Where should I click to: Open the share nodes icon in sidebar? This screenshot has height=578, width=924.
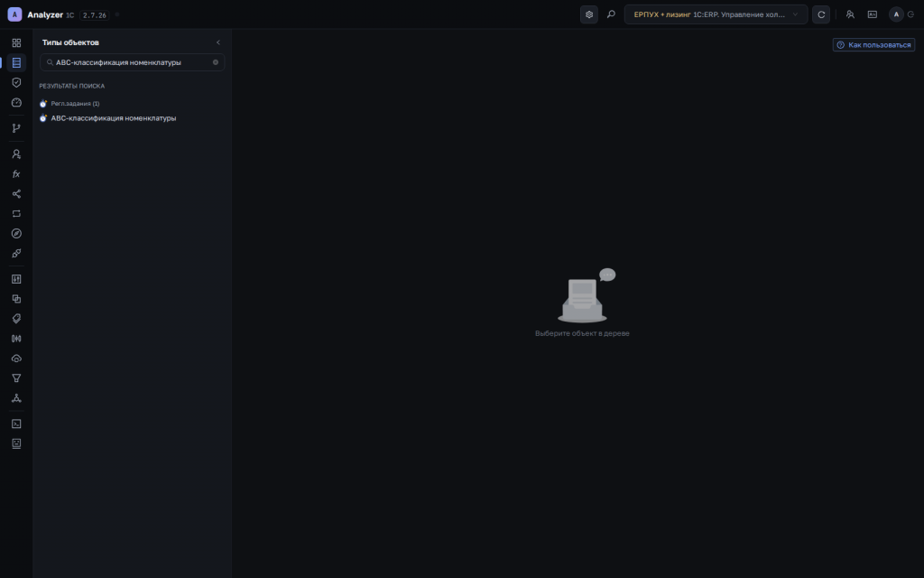[16, 194]
